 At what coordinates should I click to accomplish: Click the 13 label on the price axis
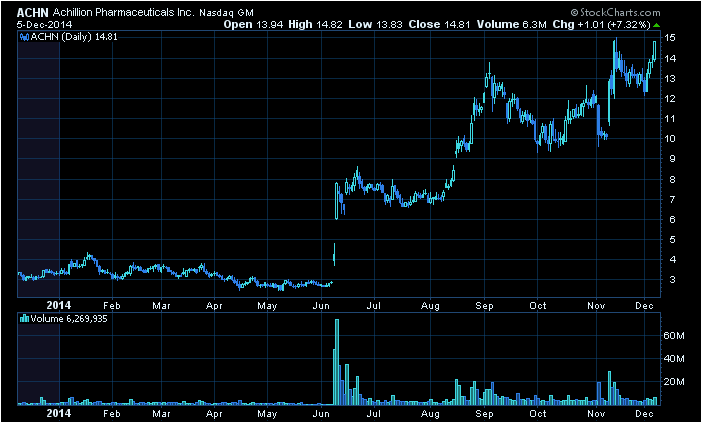click(670, 79)
